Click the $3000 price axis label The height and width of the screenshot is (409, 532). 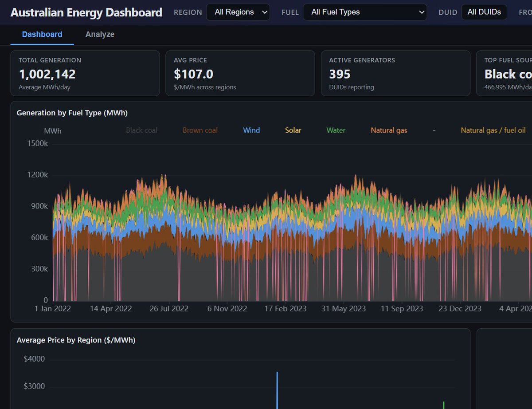34,386
